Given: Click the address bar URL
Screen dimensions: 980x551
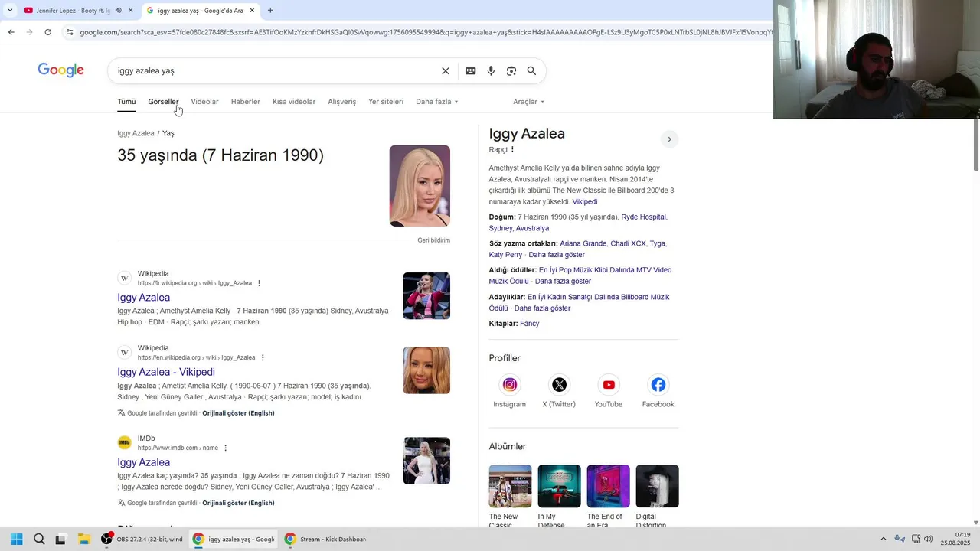Looking at the screenshot, I should [426, 32].
